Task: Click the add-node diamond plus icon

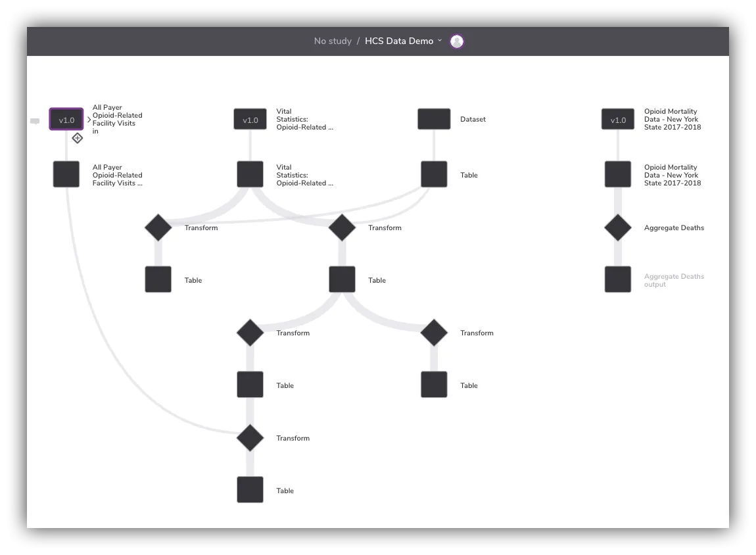Action: tap(77, 138)
